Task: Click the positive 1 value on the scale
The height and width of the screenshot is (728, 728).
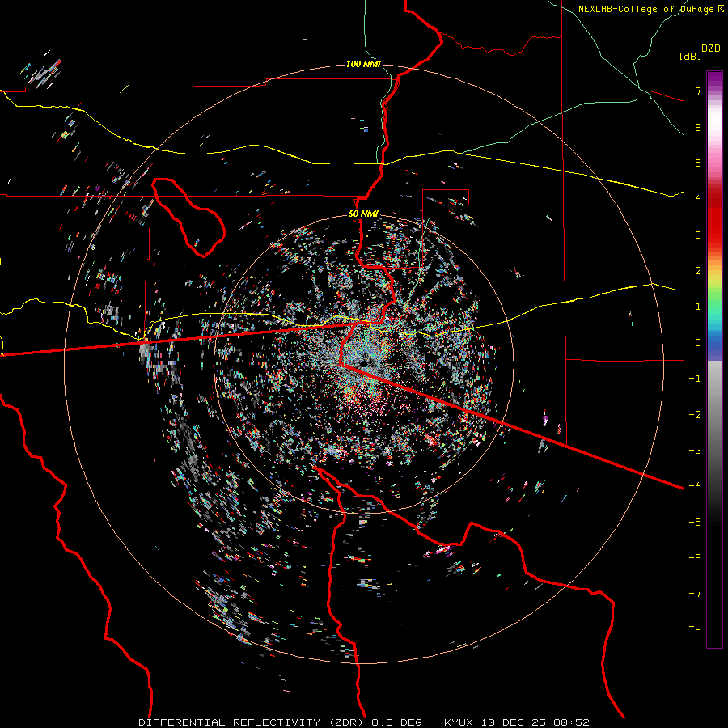Action: pos(698,307)
